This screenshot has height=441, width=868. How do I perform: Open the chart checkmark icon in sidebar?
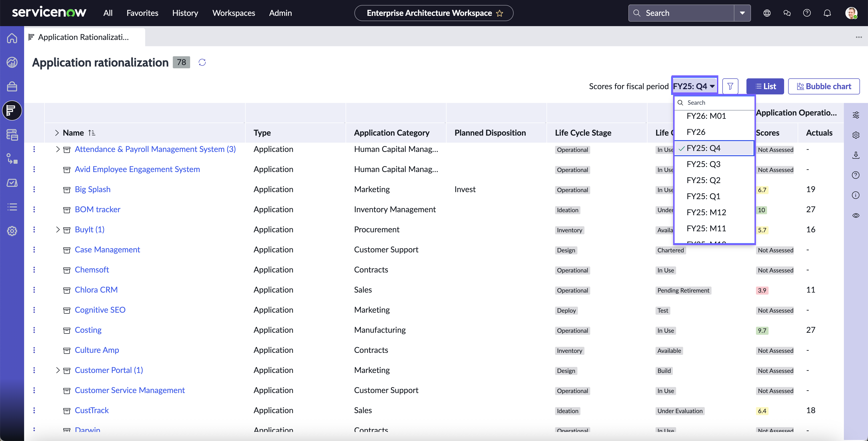tap(12, 183)
